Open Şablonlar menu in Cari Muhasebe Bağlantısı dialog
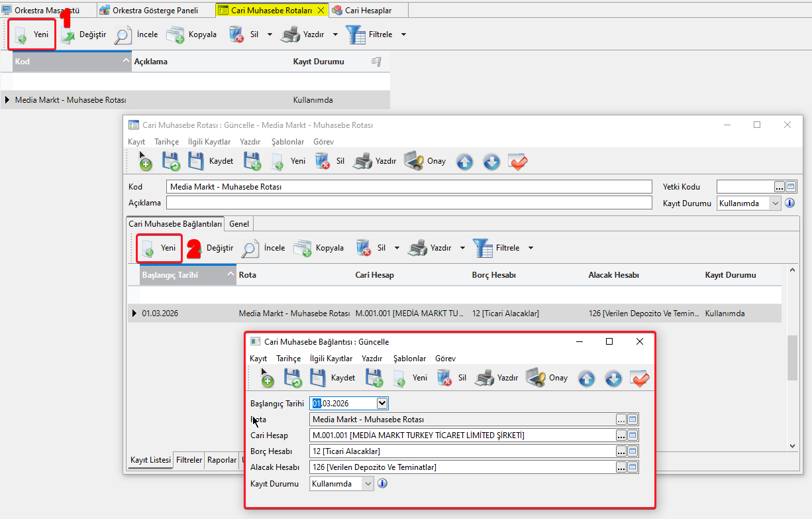 coord(409,359)
